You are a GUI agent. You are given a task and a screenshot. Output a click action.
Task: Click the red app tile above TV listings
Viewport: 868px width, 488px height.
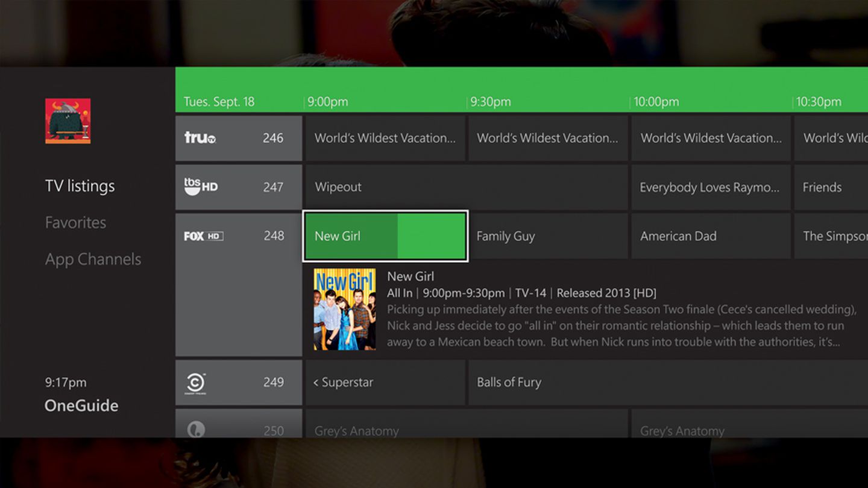click(67, 121)
